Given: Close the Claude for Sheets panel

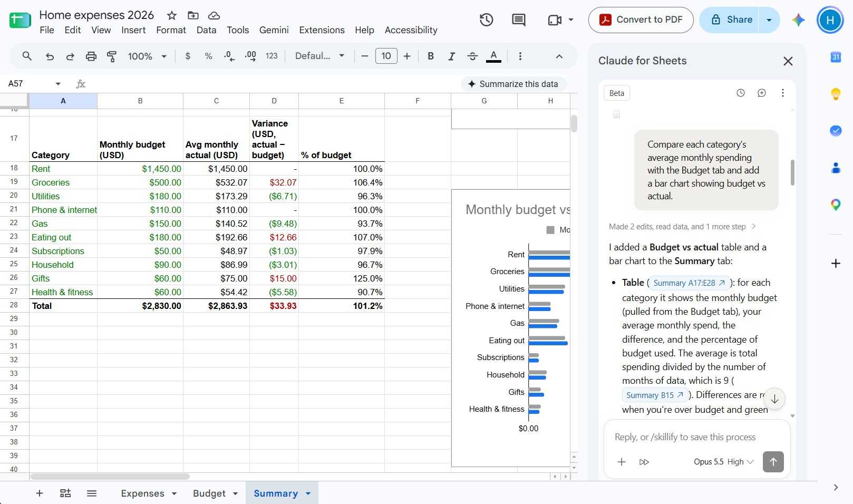Looking at the screenshot, I should 788,61.
